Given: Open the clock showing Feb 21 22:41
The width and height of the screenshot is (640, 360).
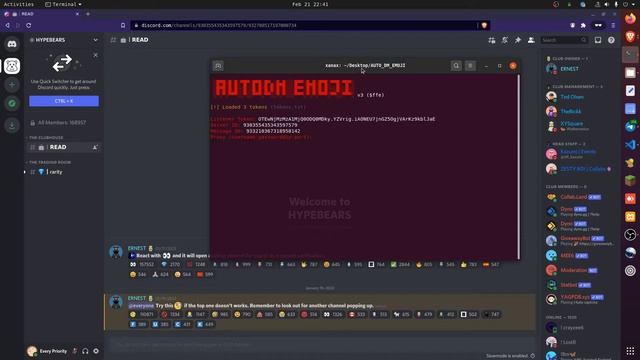Looking at the screenshot, I should pos(310,4).
